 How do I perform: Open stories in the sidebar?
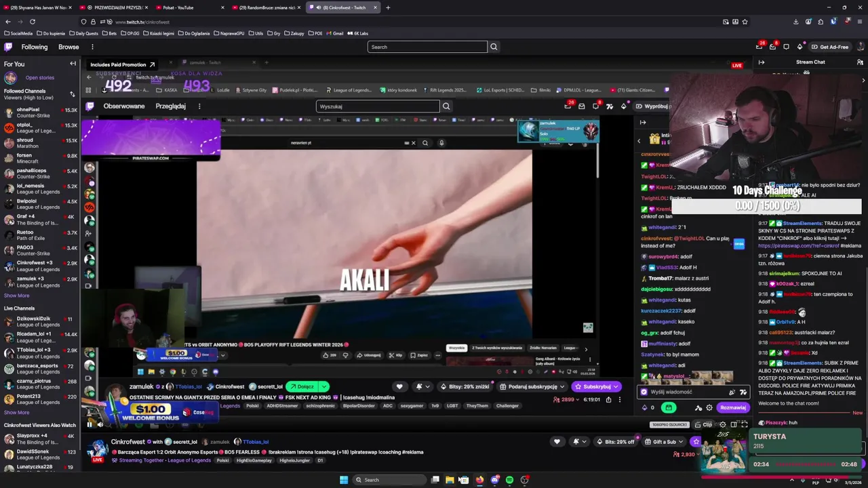tap(39, 78)
